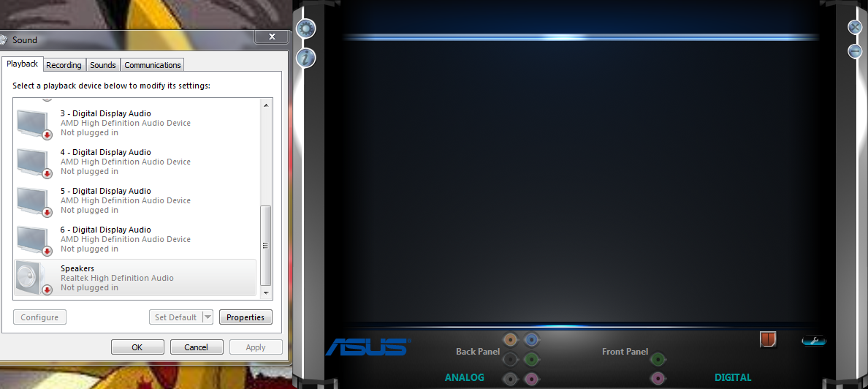Select the pink back panel audio jack
This screenshot has width=868, height=389.
(531, 379)
